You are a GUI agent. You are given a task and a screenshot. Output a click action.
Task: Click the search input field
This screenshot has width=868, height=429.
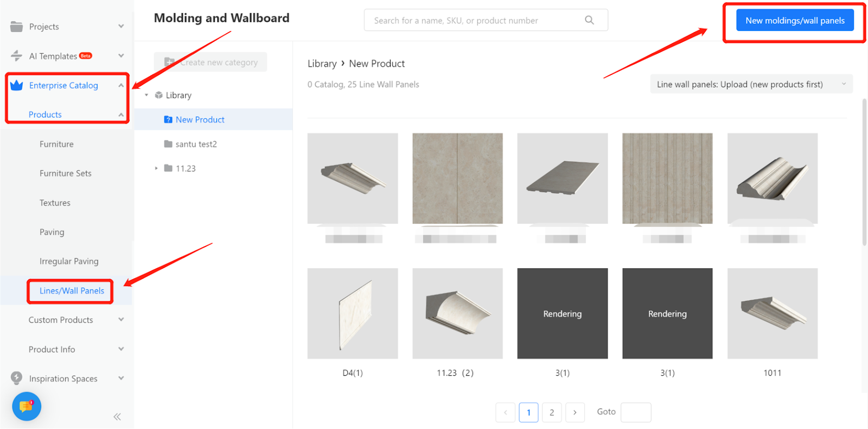coord(472,21)
